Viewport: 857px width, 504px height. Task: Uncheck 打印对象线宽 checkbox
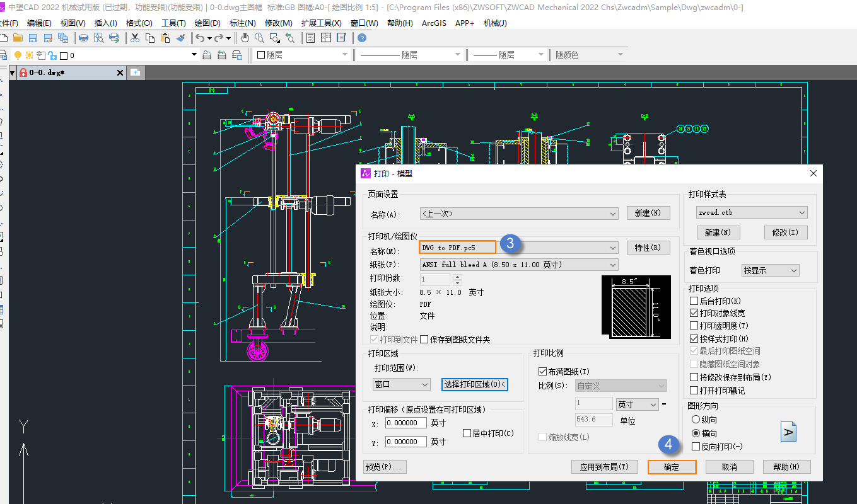pyautogui.click(x=694, y=313)
